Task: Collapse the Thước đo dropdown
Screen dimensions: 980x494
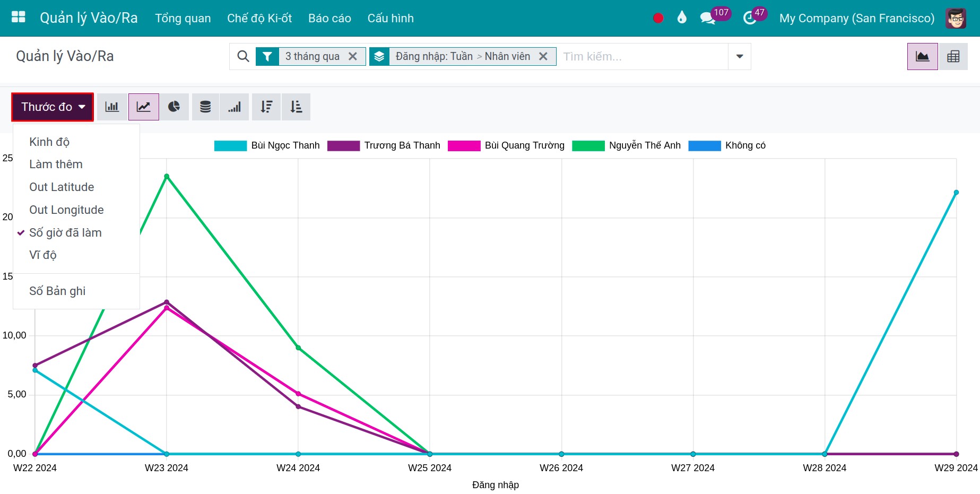Action: [53, 107]
